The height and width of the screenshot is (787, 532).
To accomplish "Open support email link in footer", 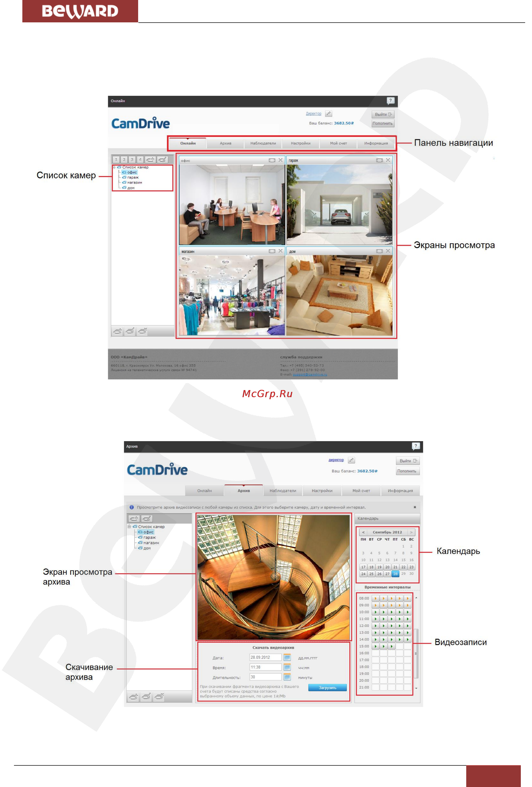I will pyautogui.click(x=310, y=375).
